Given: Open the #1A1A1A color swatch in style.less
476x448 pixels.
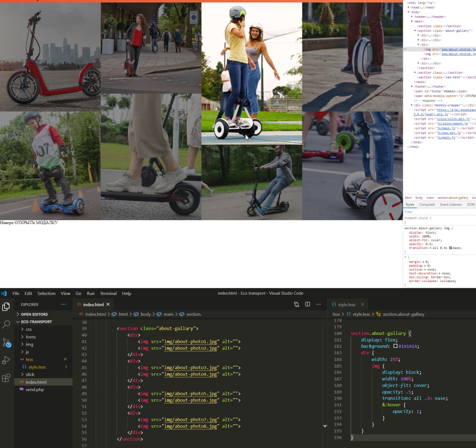Looking at the screenshot, I should (x=395, y=346).
